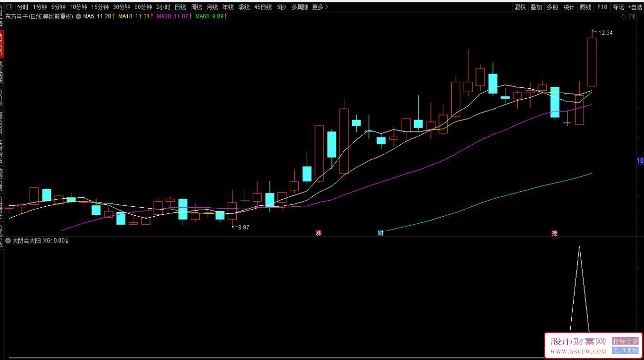Click the red 港 event marker
The width and height of the screenshot is (644, 360).
(554, 233)
